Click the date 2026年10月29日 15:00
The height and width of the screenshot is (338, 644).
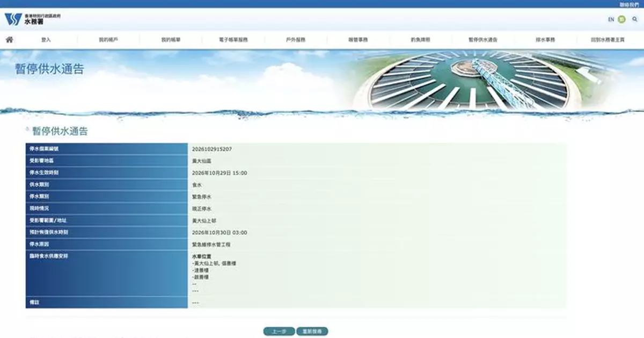click(219, 173)
